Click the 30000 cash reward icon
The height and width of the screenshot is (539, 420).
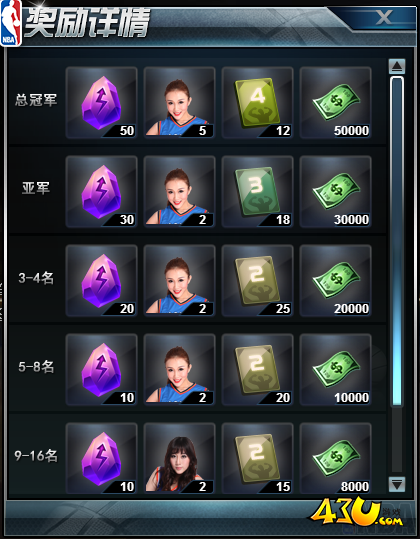335,191
